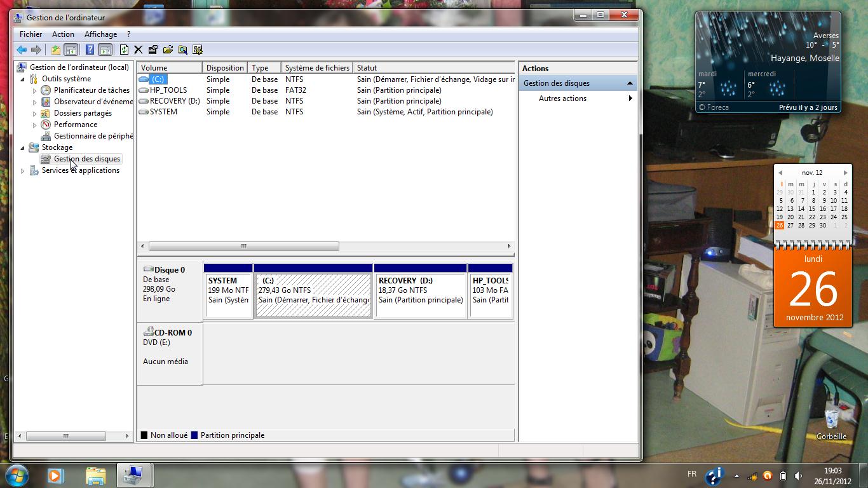Click the Help question mark toolbar icon

(x=90, y=50)
